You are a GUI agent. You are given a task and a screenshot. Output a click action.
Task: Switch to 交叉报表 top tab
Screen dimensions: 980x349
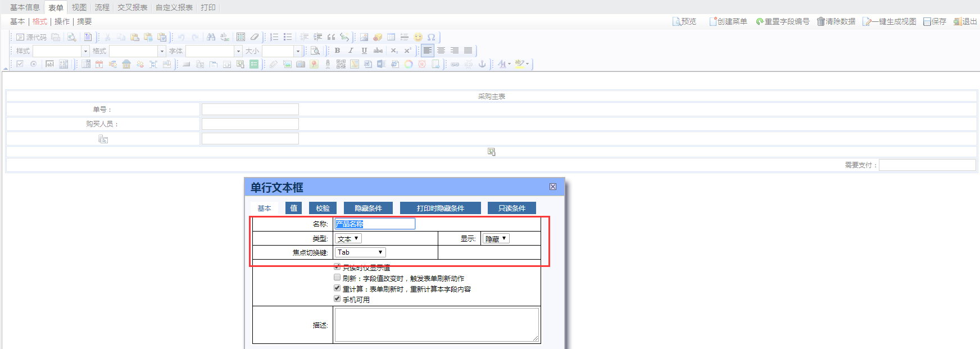click(133, 7)
